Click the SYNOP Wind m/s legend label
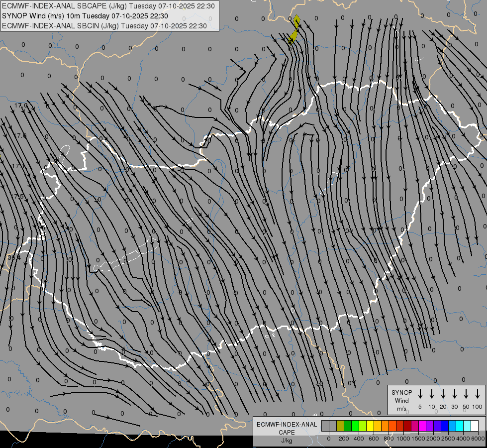Viewport: 487px width, 448px height. click(402, 400)
